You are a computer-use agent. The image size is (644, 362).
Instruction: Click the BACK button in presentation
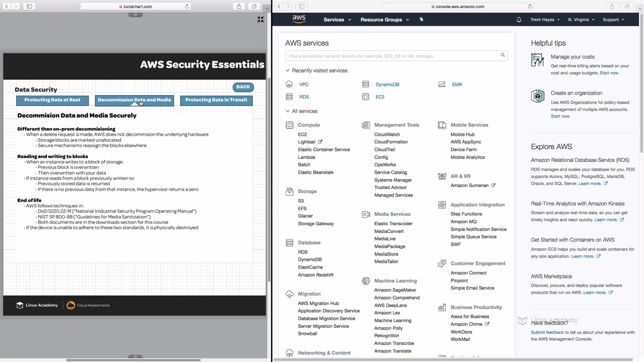(243, 87)
